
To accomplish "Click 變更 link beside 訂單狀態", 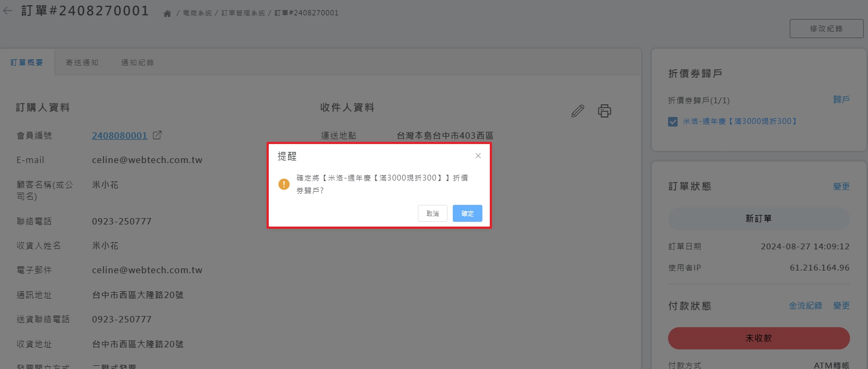I will [841, 186].
